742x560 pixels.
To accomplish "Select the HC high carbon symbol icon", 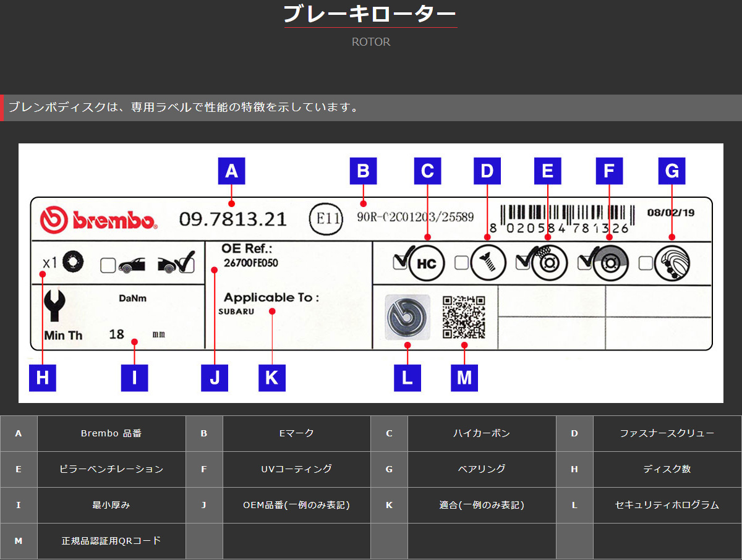I will 427,262.
